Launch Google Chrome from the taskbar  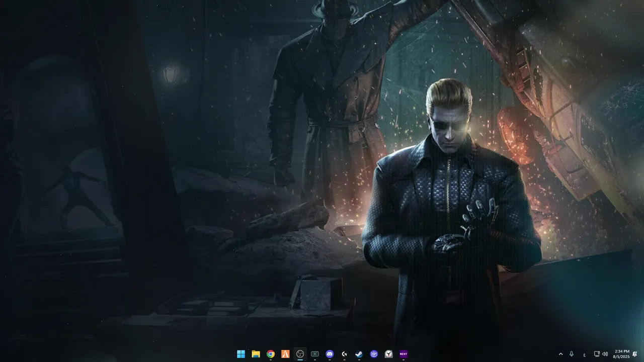[271, 354]
